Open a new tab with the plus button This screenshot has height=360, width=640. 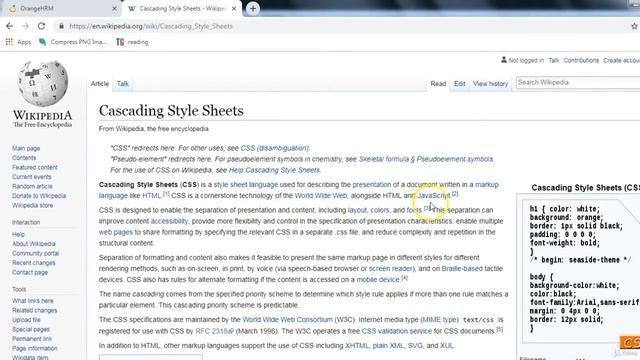pyautogui.click(x=253, y=9)
